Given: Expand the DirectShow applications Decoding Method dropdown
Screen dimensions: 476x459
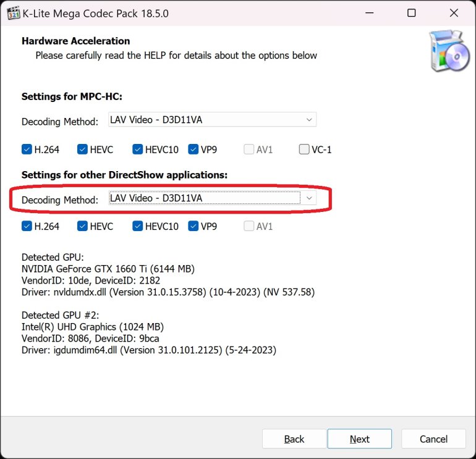Looking at the screenshot, I should tap(212, 198).
